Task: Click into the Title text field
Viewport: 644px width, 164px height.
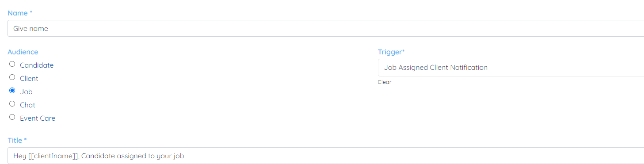Action: point(326,156)
